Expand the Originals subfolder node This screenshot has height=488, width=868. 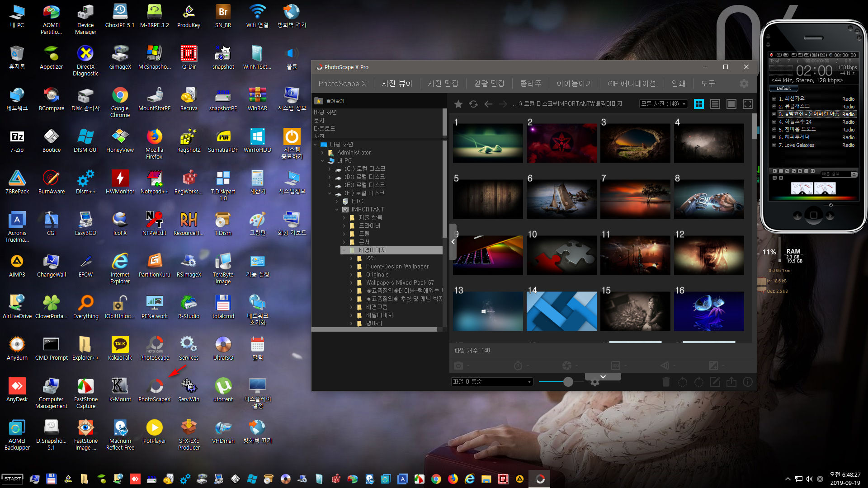tap(351, 275)
